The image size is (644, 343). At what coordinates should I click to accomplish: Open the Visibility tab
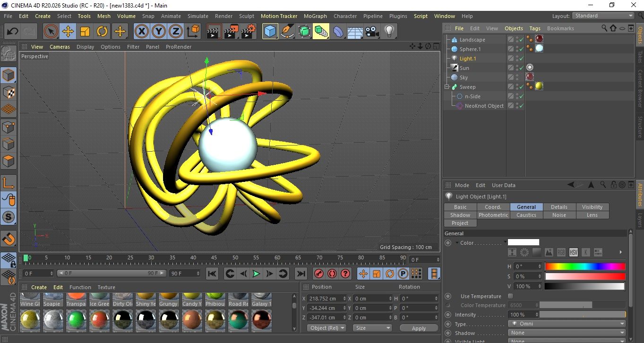592,207
